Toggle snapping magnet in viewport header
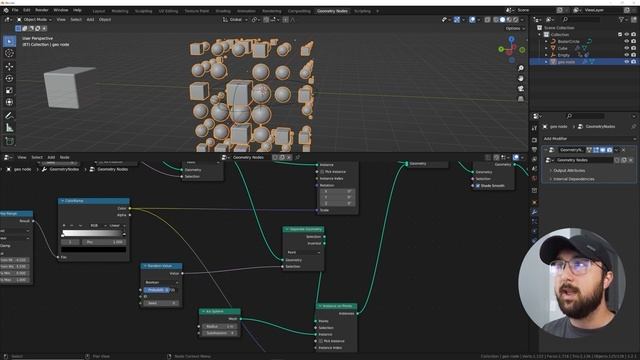 coord(266,20)
